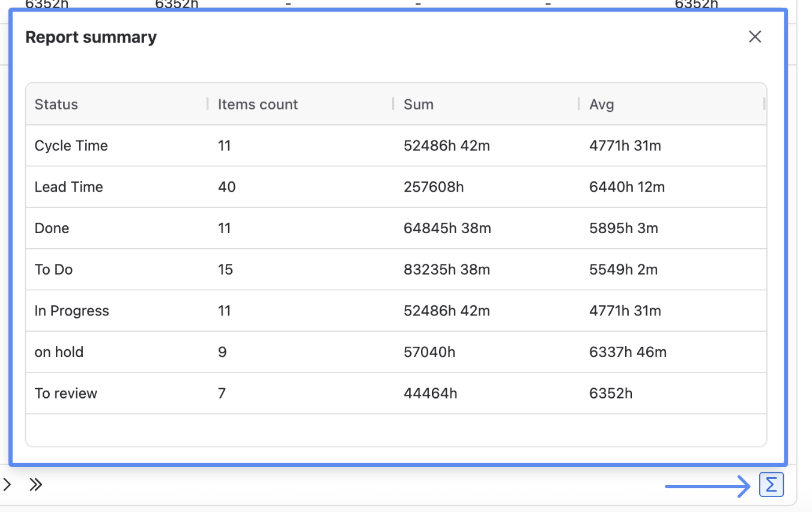Select the Cycle Time row label
The width and height of the screenshot is (812, 512).
71,146
